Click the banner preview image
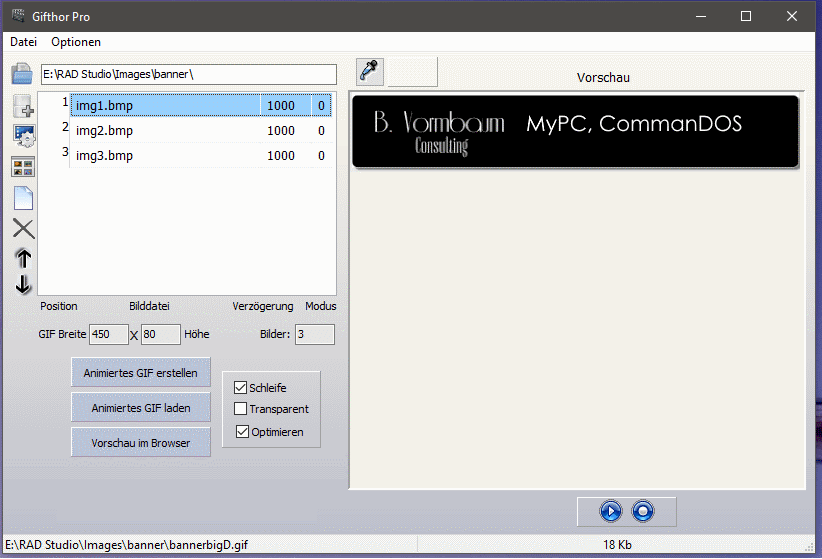822x559 pixels. tap(575, 131)
